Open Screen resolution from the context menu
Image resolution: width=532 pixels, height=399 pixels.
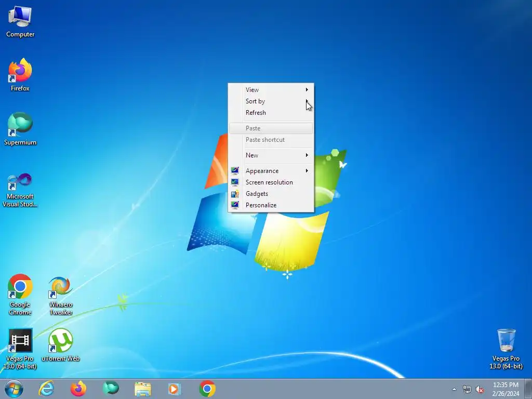click(271, 182)
